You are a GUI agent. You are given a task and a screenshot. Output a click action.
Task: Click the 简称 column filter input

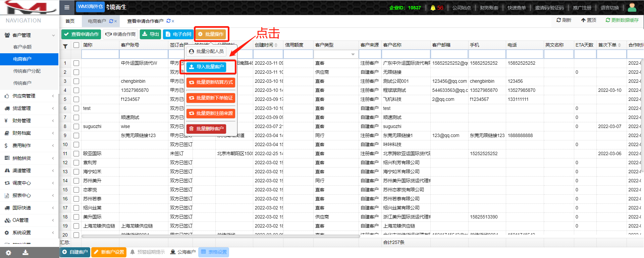(100, 54)
